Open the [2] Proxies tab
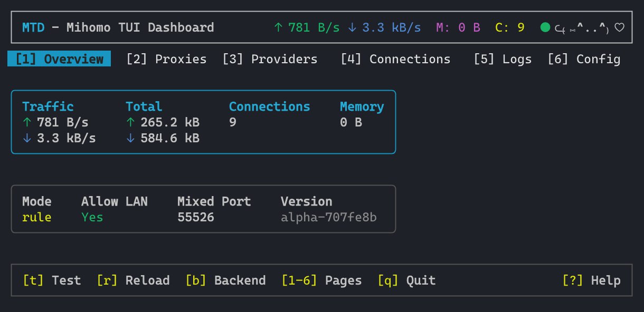This screenshot has width=644, height=312. [166, 59]
